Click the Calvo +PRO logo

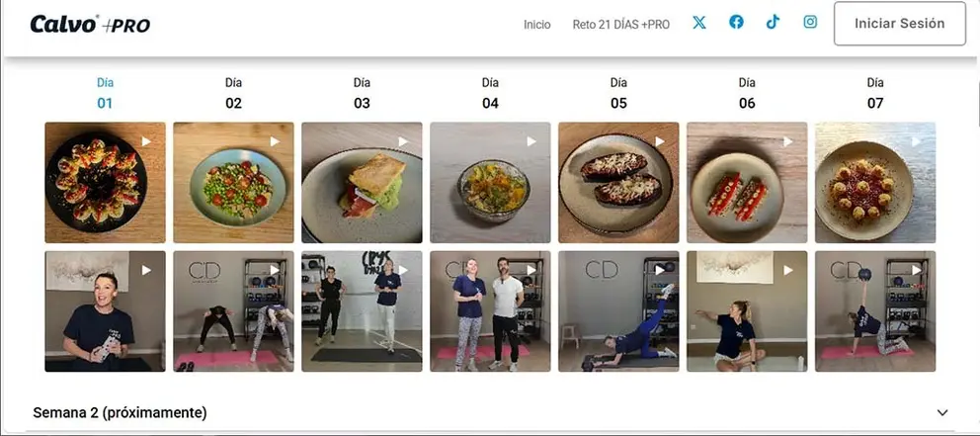[x=90, y=25]
